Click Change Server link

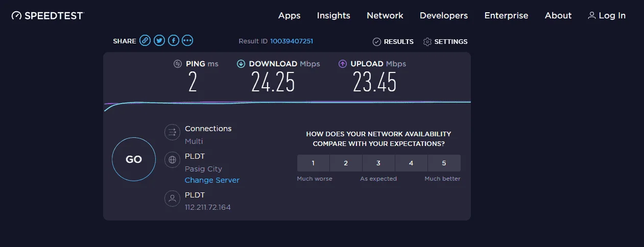212,180
